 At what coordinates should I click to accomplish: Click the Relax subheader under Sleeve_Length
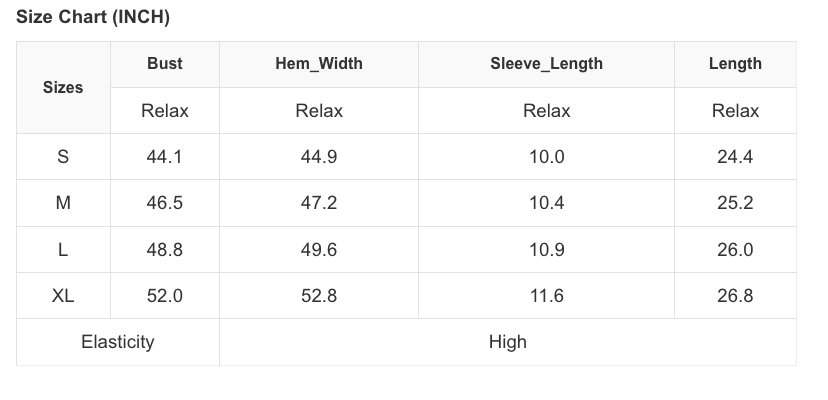tap(546, 111)
